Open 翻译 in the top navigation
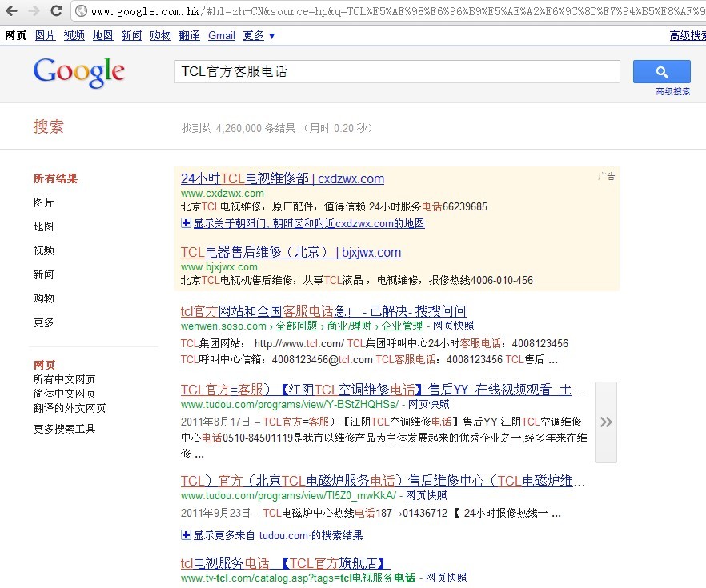Screen dimensions: 706x588 [x=190, y=35]
